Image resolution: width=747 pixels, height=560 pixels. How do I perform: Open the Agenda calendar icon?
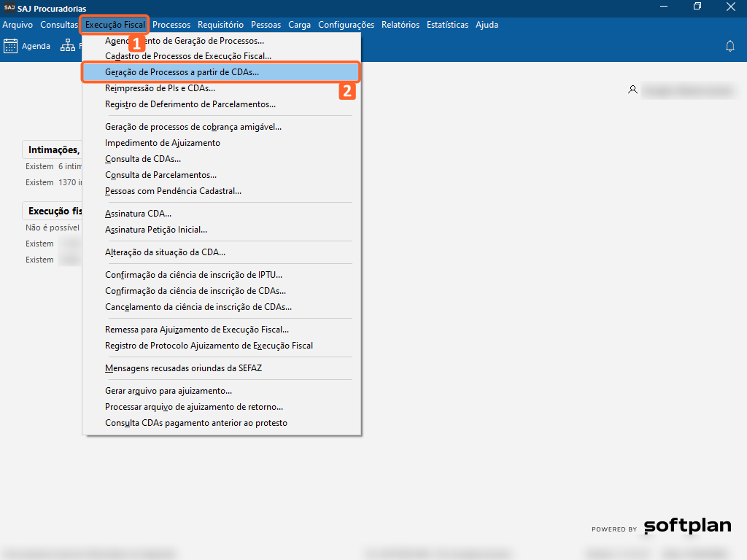click(10, 46)
